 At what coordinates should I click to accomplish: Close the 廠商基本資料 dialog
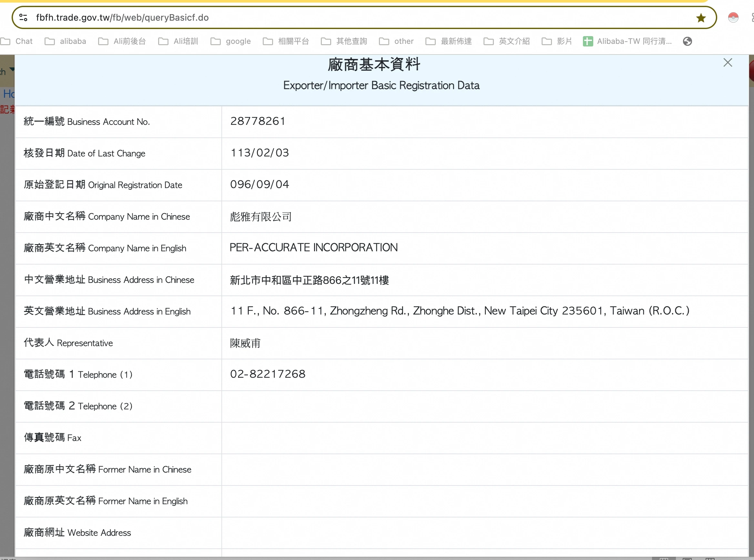click(728, 63)
